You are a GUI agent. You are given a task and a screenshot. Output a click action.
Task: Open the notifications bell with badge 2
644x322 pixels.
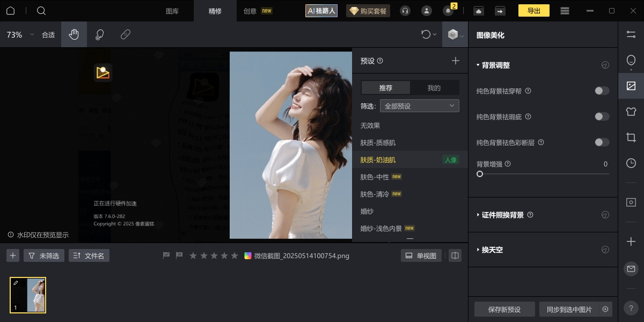[x=448, y=11]
